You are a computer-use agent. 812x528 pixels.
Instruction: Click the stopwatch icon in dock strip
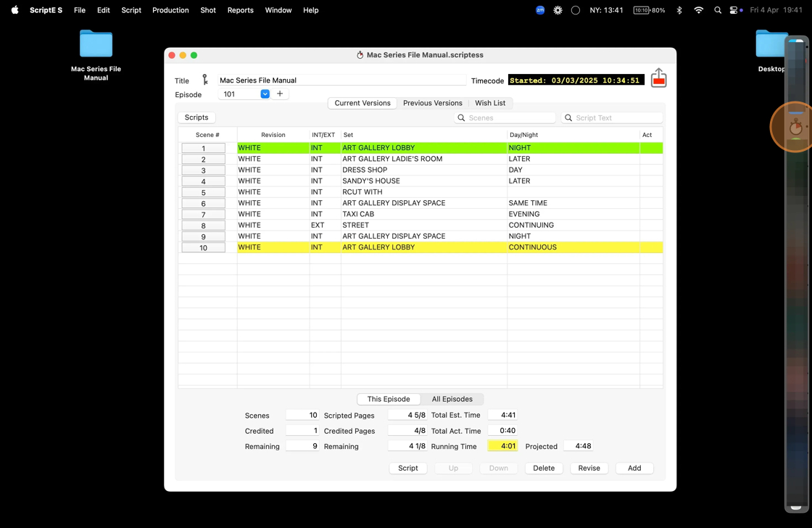tap(795, 127)
